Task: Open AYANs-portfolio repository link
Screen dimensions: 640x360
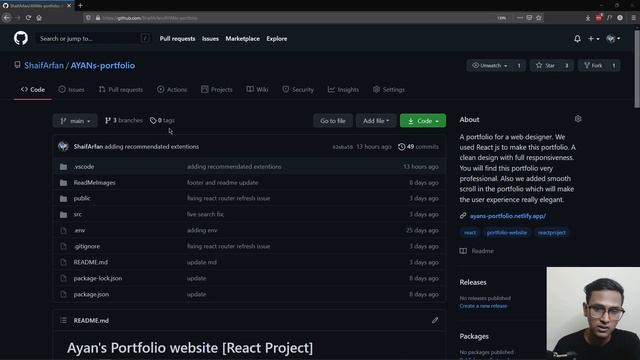Action: pyautogui.click(x=102, y=65)
